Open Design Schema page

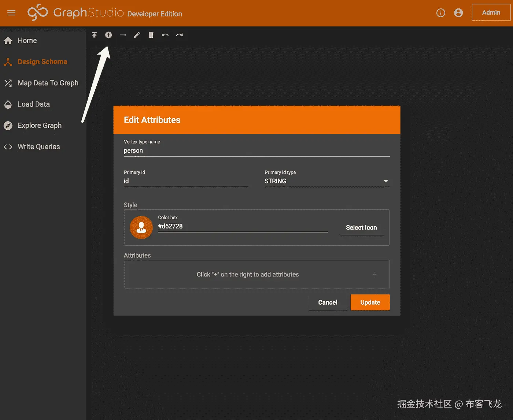[43, 62]
